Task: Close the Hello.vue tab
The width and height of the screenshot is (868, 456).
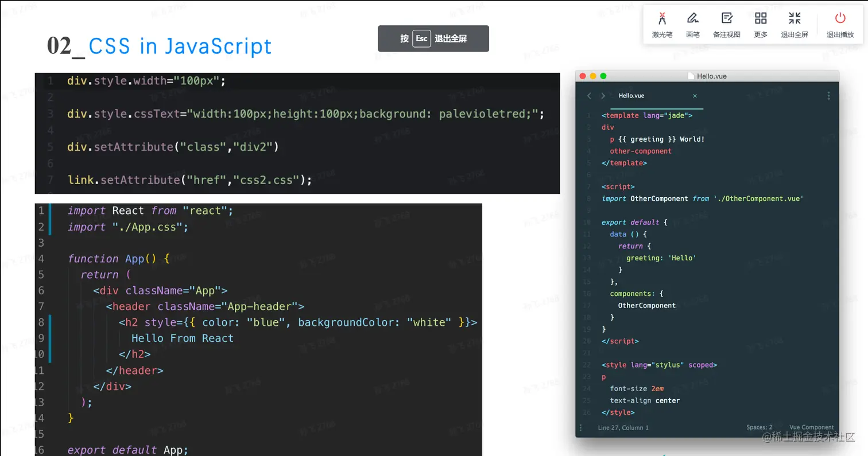Action: 695,96
